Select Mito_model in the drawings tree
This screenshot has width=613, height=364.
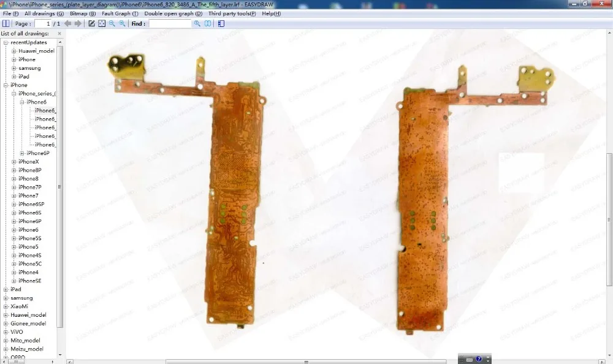point(25,341)
